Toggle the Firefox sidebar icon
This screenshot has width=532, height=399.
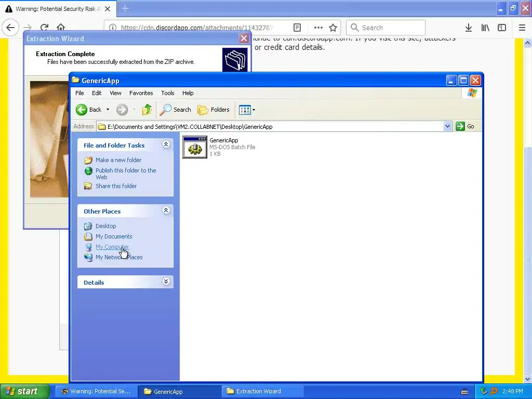[x=502, y=28]
